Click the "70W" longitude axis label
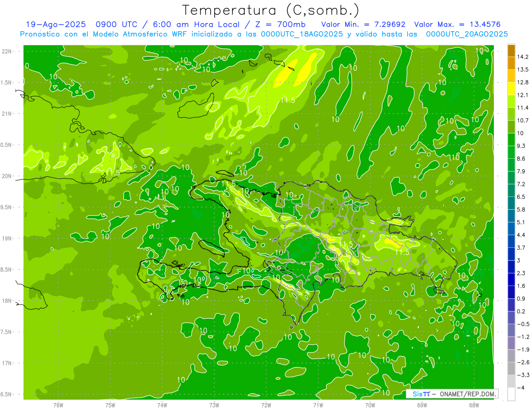Viewport: 532px width, 411px height. click(370, 405)
